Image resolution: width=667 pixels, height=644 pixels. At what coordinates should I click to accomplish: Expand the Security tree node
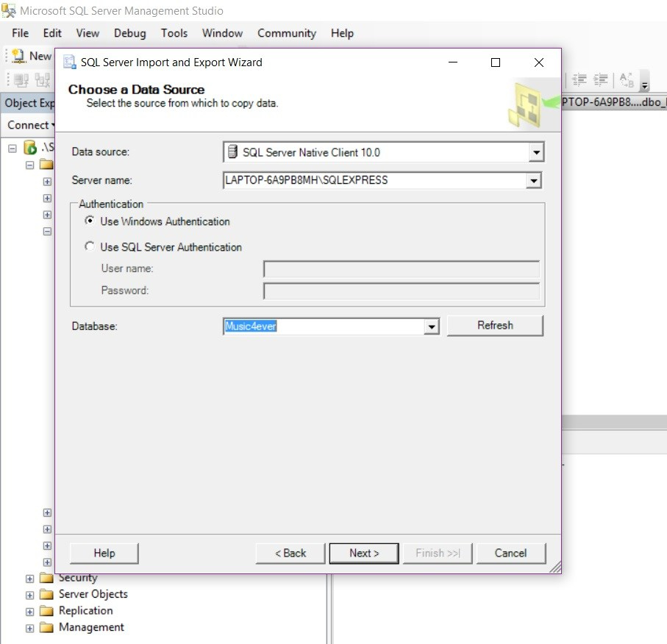(x=29, y=577)
